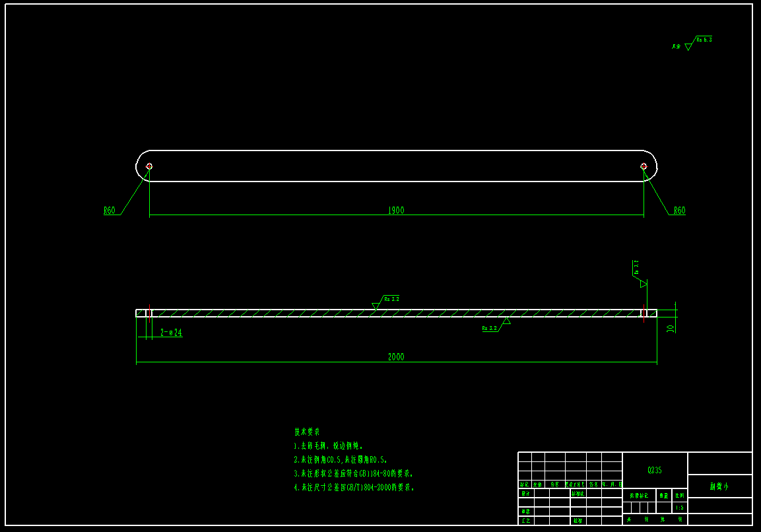Screen dimensions: 761x532
Task: Click the 审核 cell
Action: (x=525, y=511)
